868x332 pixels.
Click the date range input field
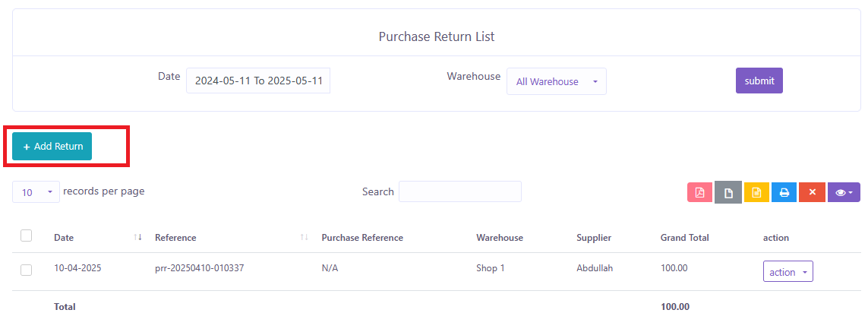pyautogui.click(x=258, y=81)
